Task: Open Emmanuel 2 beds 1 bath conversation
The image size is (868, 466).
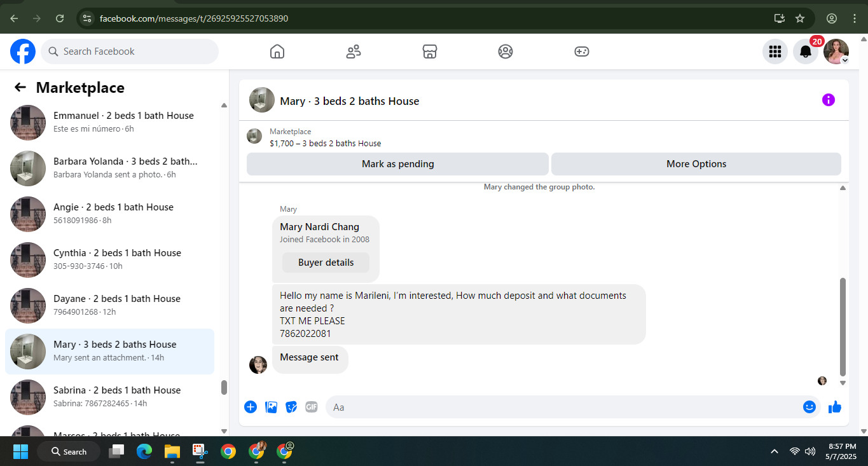Action: [109, 123]
